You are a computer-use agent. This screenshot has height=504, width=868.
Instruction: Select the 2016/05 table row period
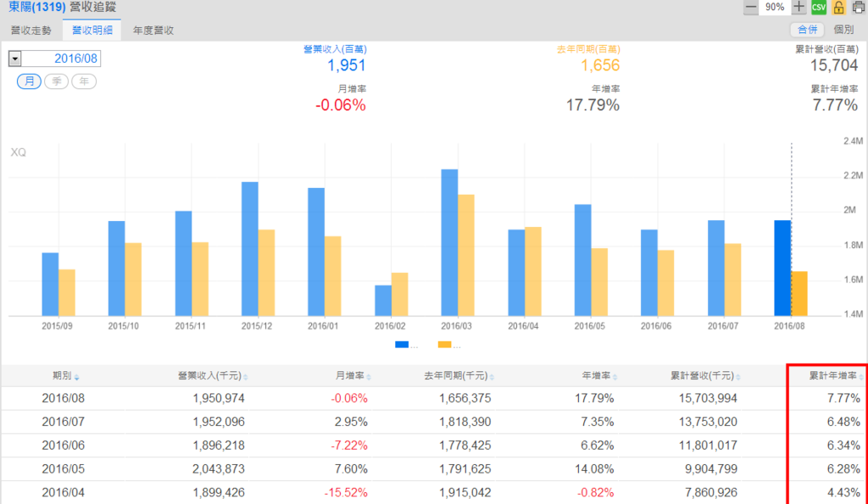pyautogui.click(x=63, y=469)
